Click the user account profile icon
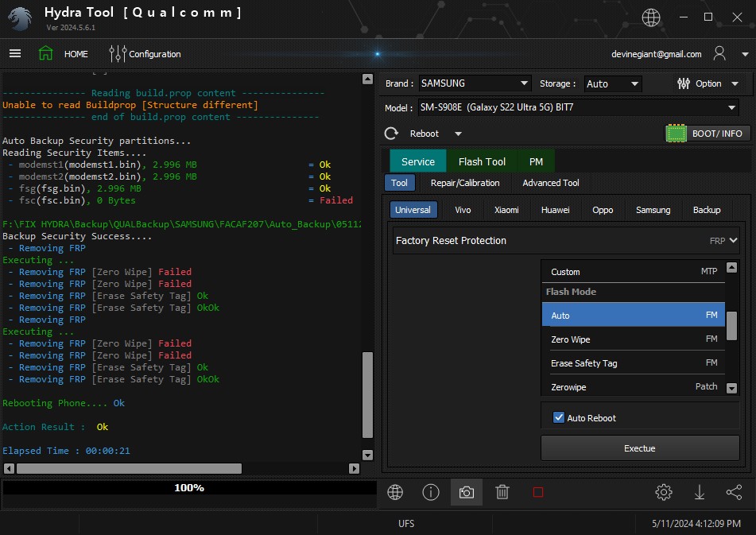Image resolution: width=756 pixels, height=535 pixels. [719, 53]
